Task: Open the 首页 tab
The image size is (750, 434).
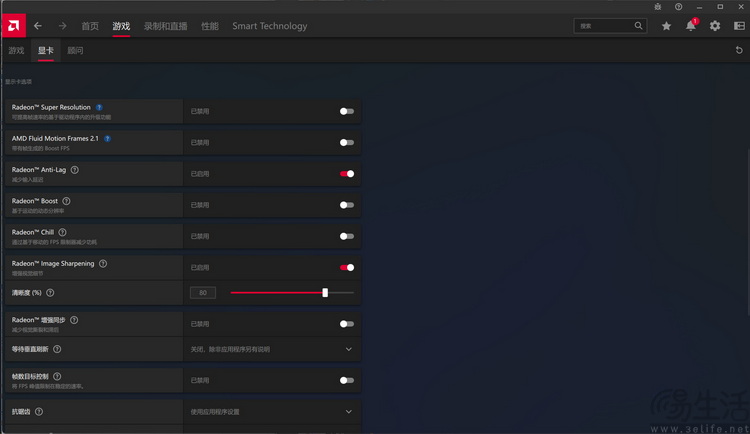Action: tap(90, 26)
